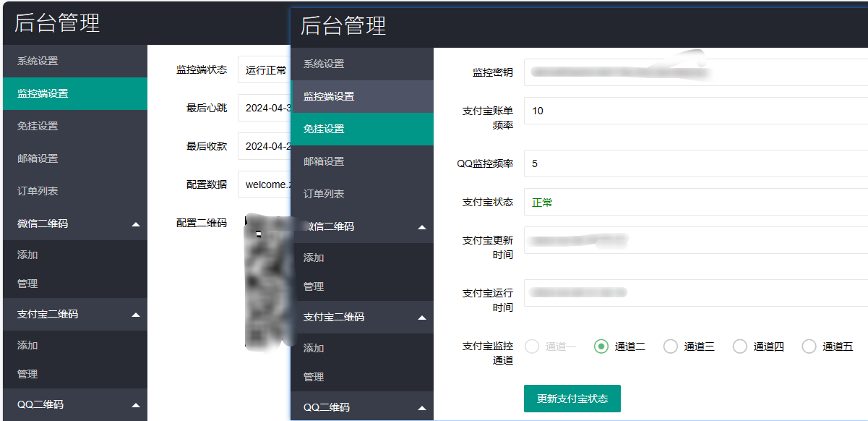Open 系统设置 in front window sidebar
The width and height of the screenshot is (868, 421).
[362, 64]
